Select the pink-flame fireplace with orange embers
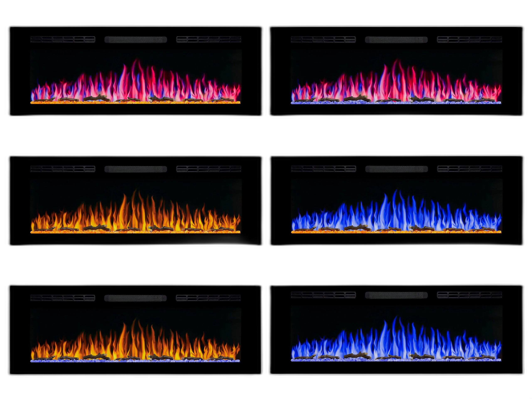This screenshot has height=399, width=532. 136,71
